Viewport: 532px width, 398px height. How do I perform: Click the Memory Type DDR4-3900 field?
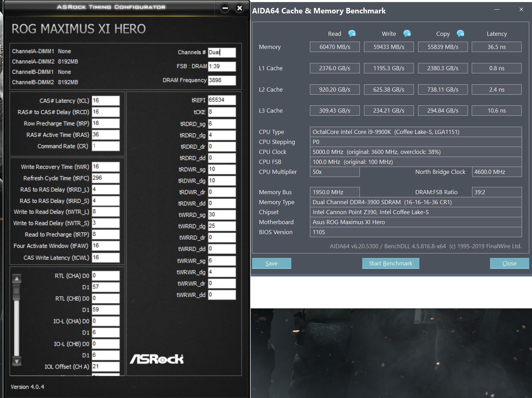[x=416, y=202]
